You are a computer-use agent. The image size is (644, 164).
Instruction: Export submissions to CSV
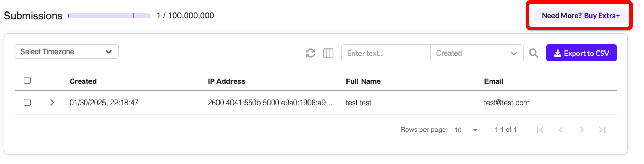[x=581, y=53]
